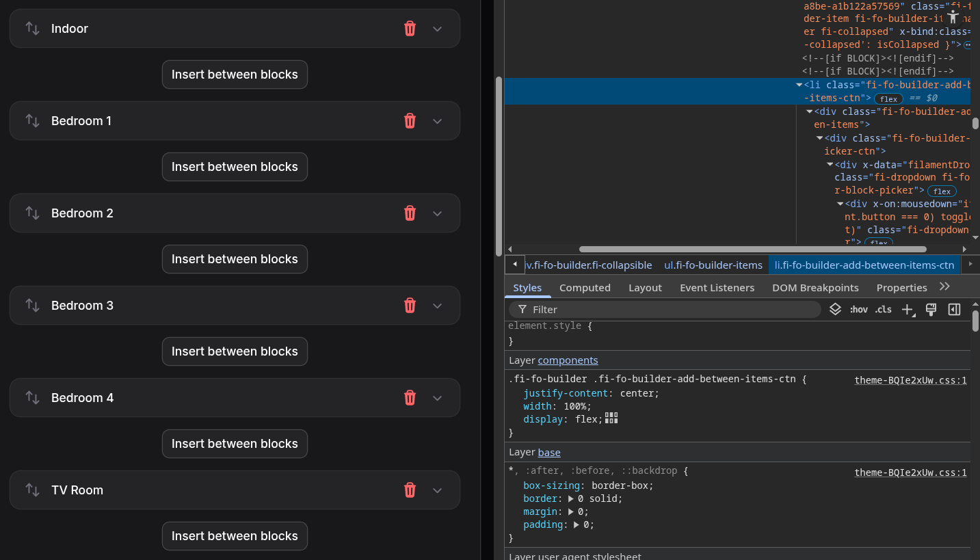
Task: Click the rendering emulations paintbrush icon
Action: point(930,310)
